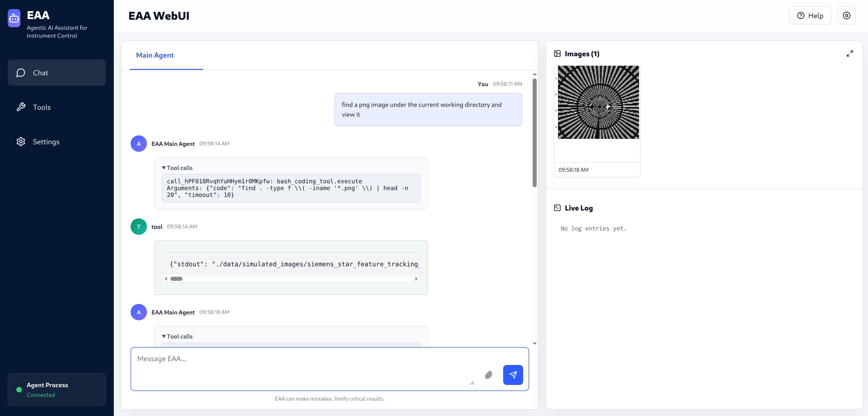Click the EAA Main Agent avatar at 09:58:18
Viewport: 868px width, 416px height.
139,312
